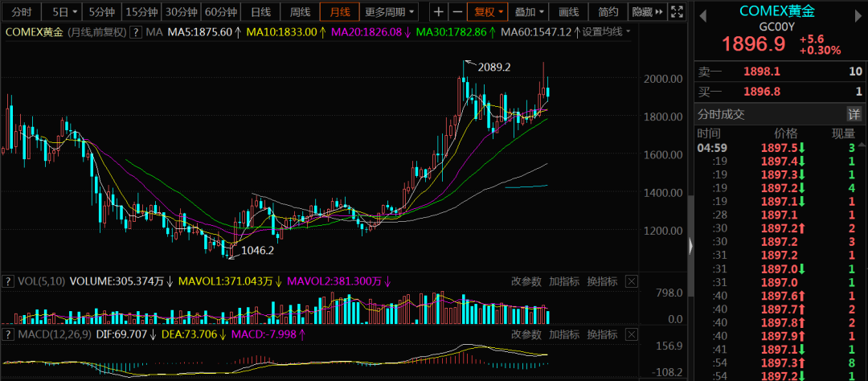Click the 现量 column header
The height and width of the screenshot is (381, 868).
[844, 133]
